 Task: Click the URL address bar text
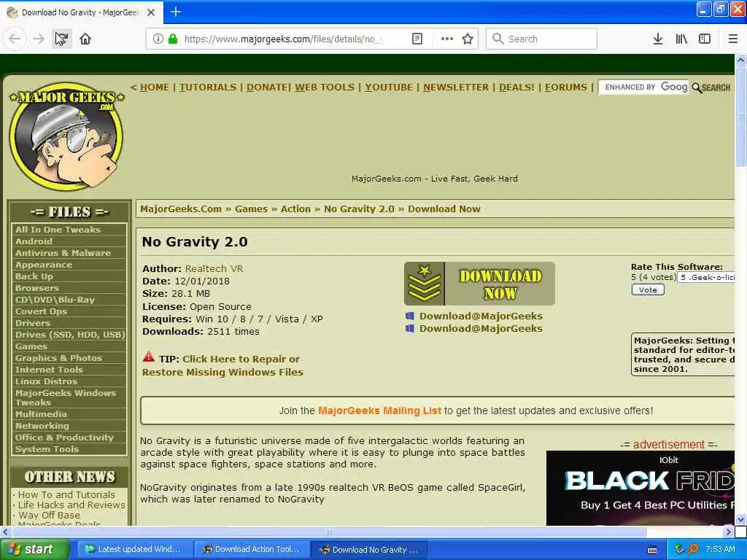pyautogui.click(x=284, y=39)
